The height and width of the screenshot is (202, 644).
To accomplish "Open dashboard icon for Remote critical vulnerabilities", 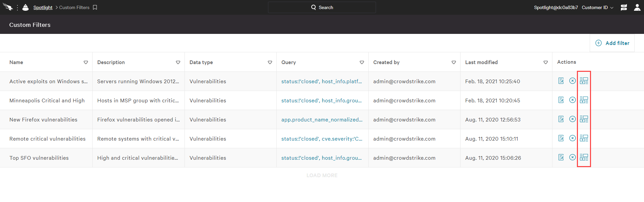I will 584,138.
